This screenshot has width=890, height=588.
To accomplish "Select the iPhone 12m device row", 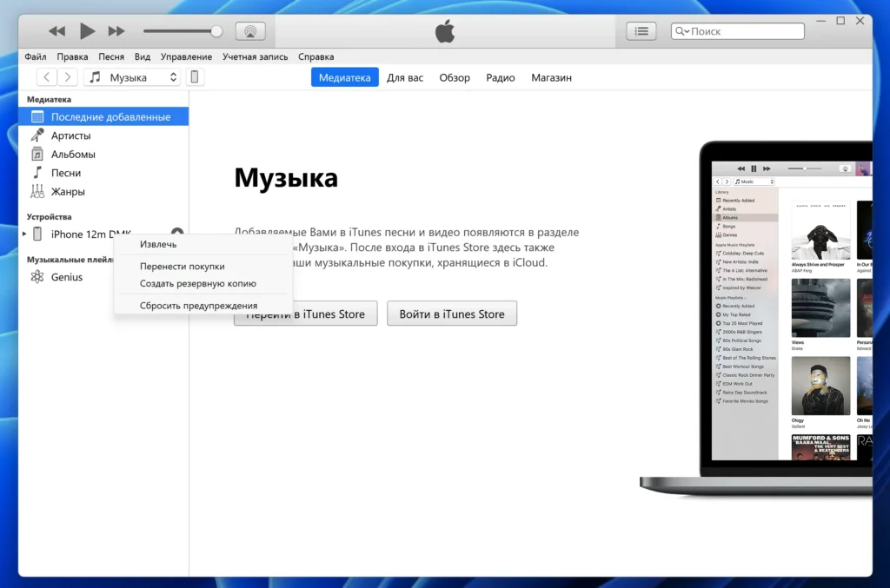I will click(103, 234).
